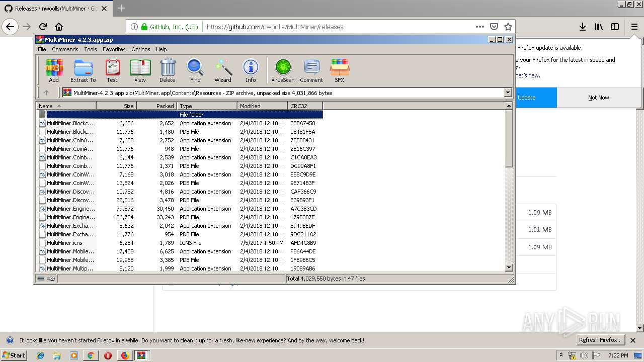Open the File menu
Image resolution: width=644 pixels, height=362 pixels.
(42, 49)
